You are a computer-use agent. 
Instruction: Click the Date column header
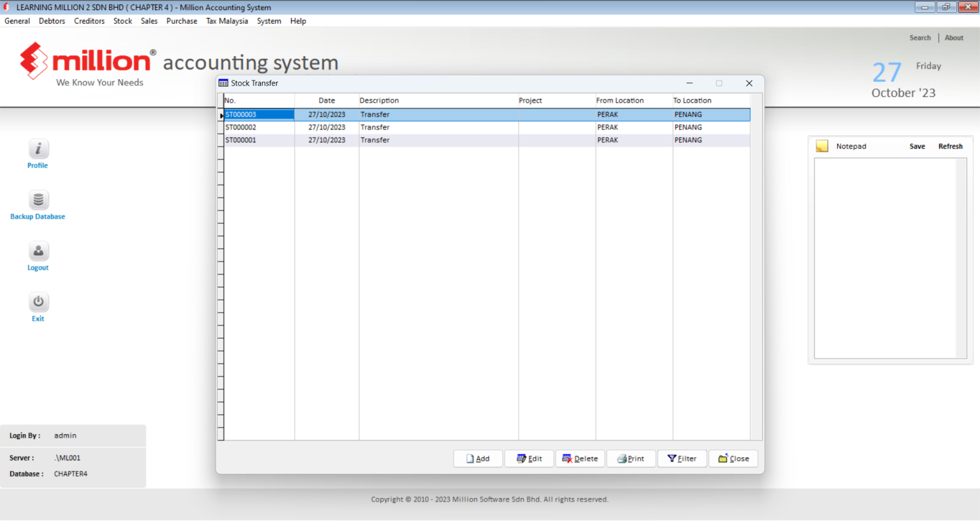327,100
